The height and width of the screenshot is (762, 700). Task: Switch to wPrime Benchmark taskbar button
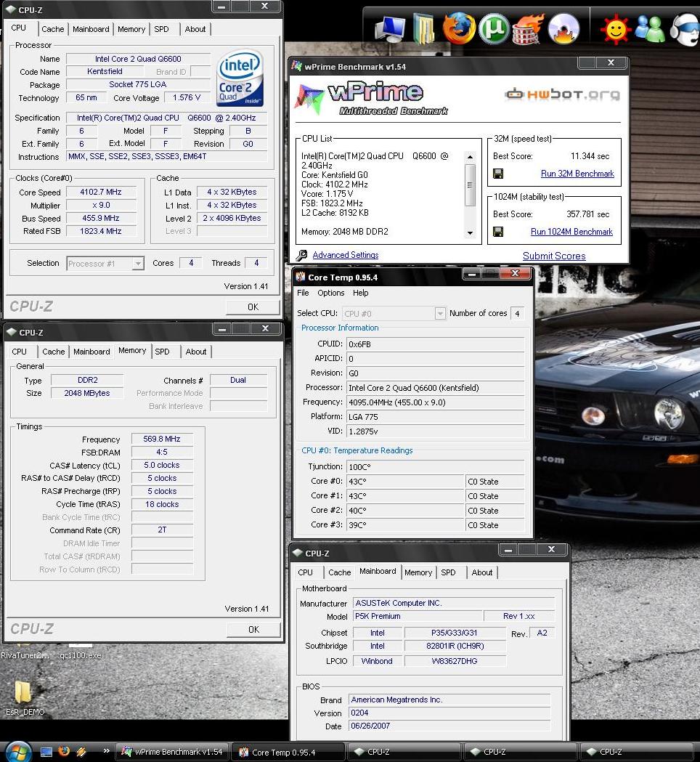tap(172, 753)
